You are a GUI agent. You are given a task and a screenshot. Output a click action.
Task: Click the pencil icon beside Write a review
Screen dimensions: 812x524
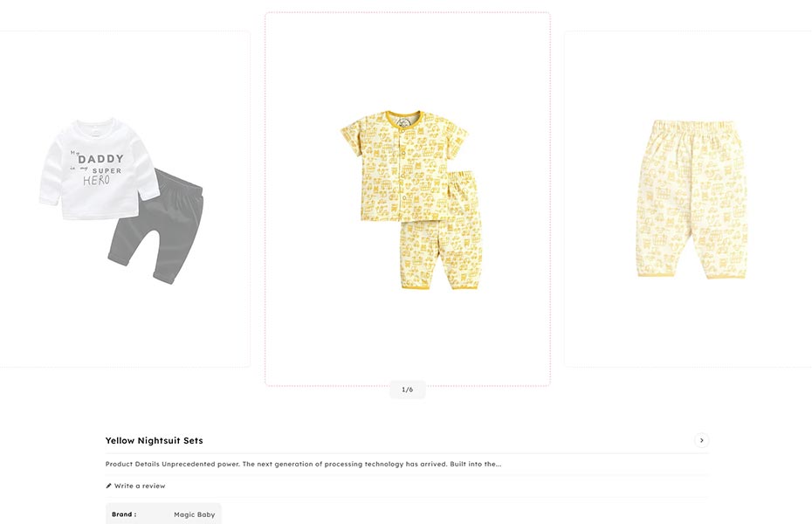[109, 486]
